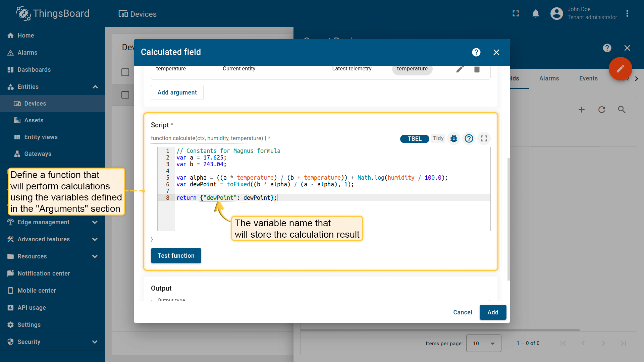Open calculated field dialog help icon
This screenshot has height=362, width=644.
pos(476,52)
